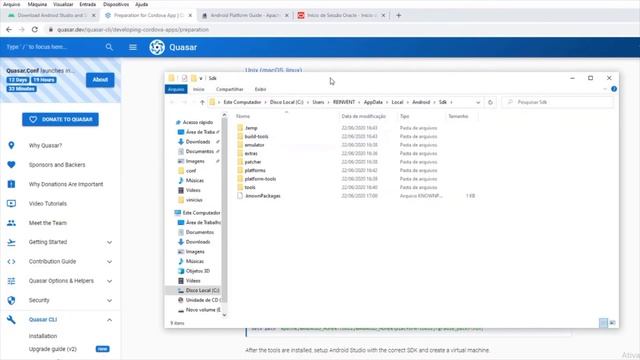The width and height of the screenshot is (640, 360).
Task: Select the platform-tools folder
Action: coord(260,179)
